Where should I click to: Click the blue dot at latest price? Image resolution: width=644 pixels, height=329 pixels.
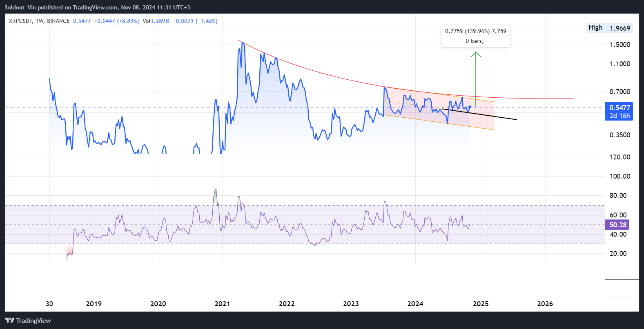click(470, 107)
